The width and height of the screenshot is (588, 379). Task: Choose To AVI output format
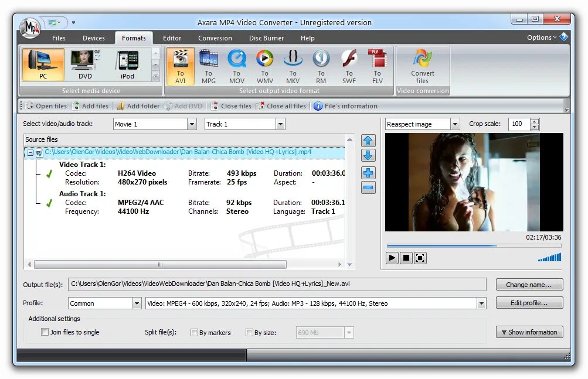(181, 66)
